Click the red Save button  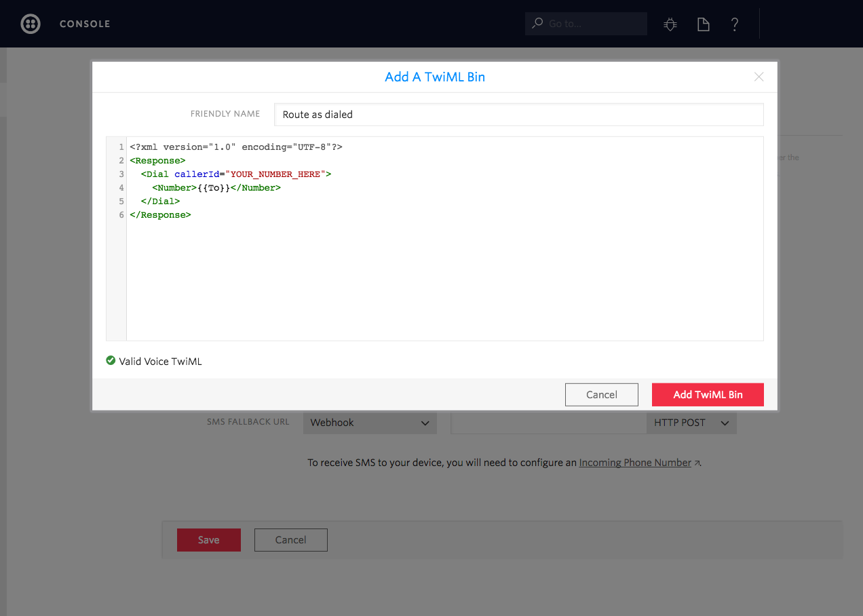point(209,540)
